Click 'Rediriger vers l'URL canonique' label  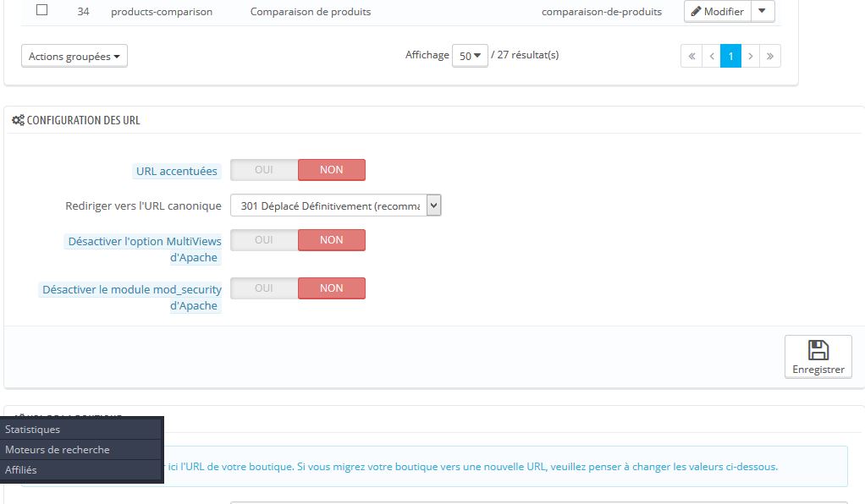[x=143, y=205]
